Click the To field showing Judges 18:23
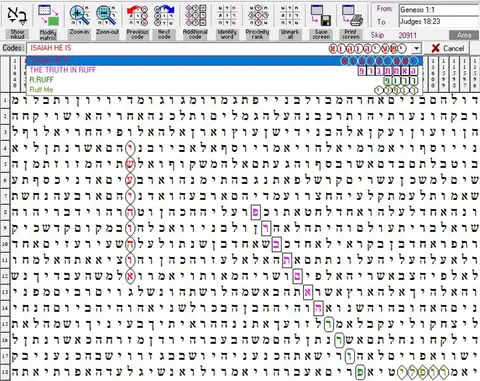Viewport: 480px width, 381px height. pyautogui.click(x=439, y=22)
